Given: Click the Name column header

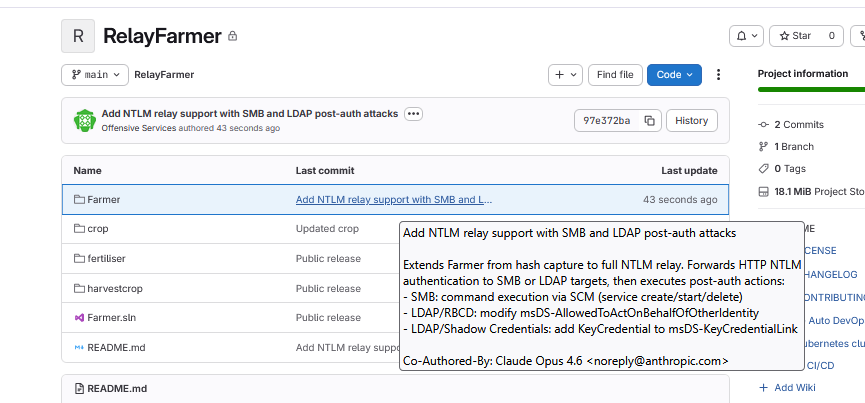Looking at the screenshot, I should [87, 171].
